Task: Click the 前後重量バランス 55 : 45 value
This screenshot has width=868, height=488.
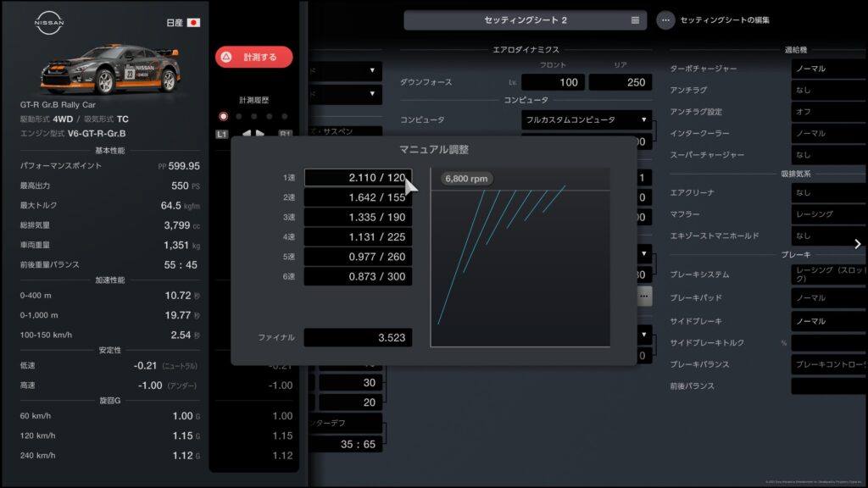Action: [x=181, y=265]
